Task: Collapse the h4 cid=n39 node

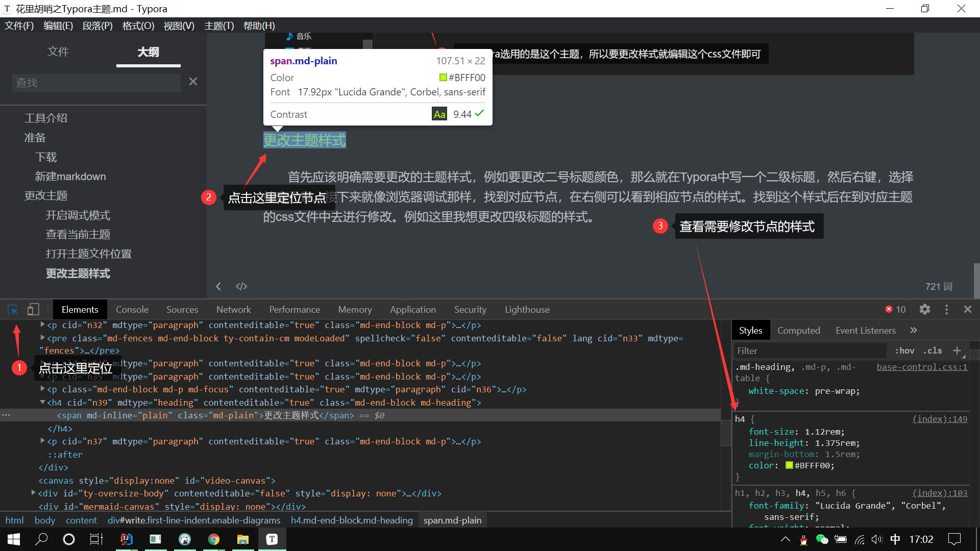Action: 42,402
